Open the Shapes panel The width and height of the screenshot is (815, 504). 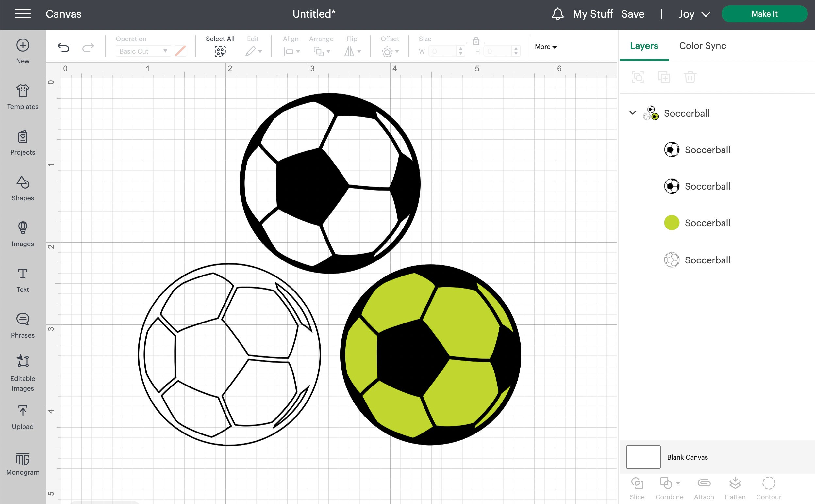[x=22, y=188]
